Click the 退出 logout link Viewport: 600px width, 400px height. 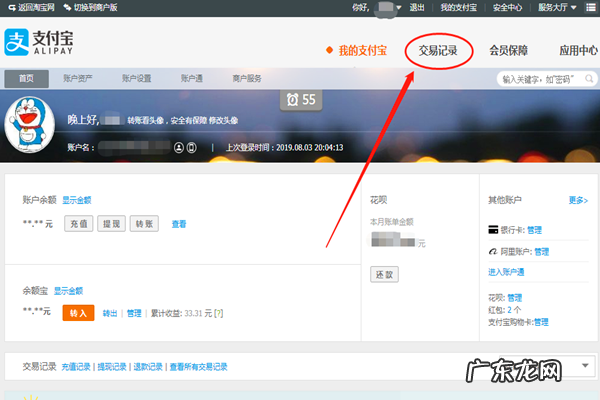tap(417, 7)
